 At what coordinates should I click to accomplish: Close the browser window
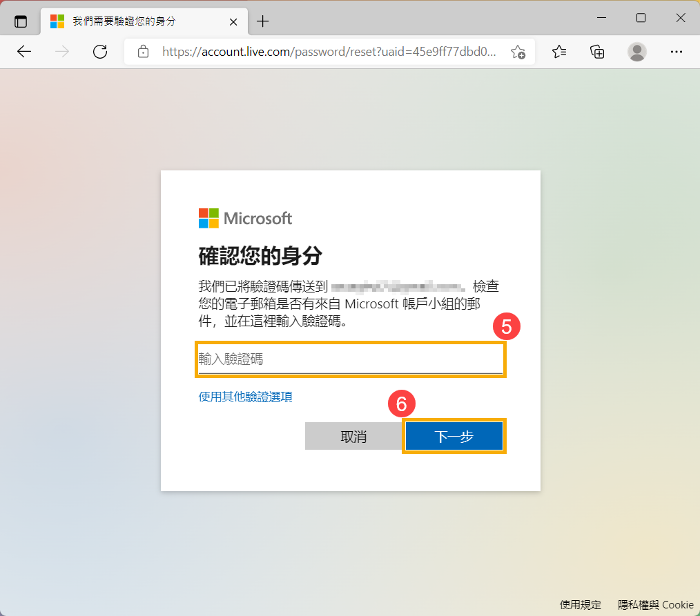tap(681, 18)
